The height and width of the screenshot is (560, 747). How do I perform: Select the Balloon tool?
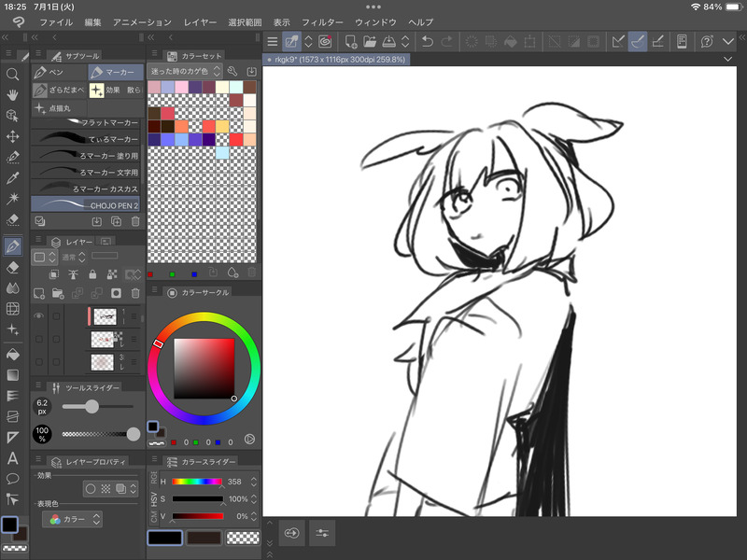(x=12, y=479)
